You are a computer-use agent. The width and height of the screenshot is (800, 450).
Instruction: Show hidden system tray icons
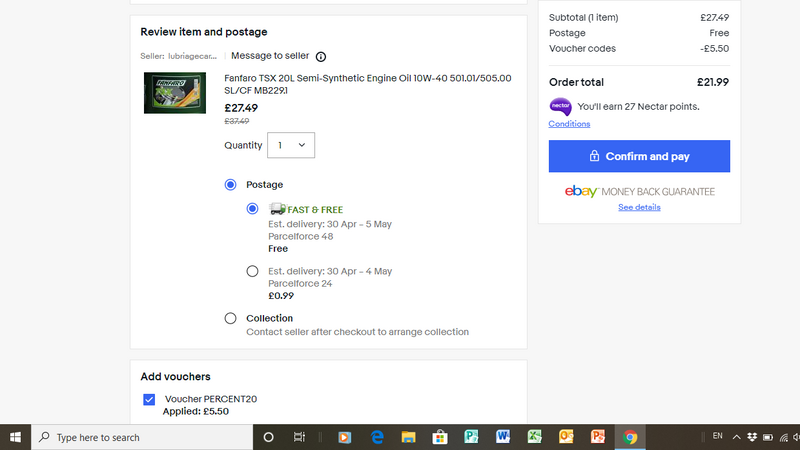click(x=736, y=437)
